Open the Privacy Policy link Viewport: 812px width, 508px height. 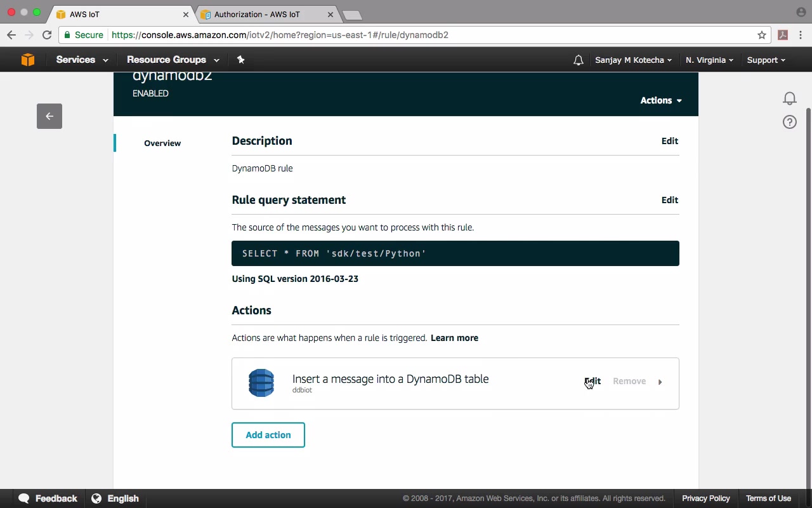[706, 498]
